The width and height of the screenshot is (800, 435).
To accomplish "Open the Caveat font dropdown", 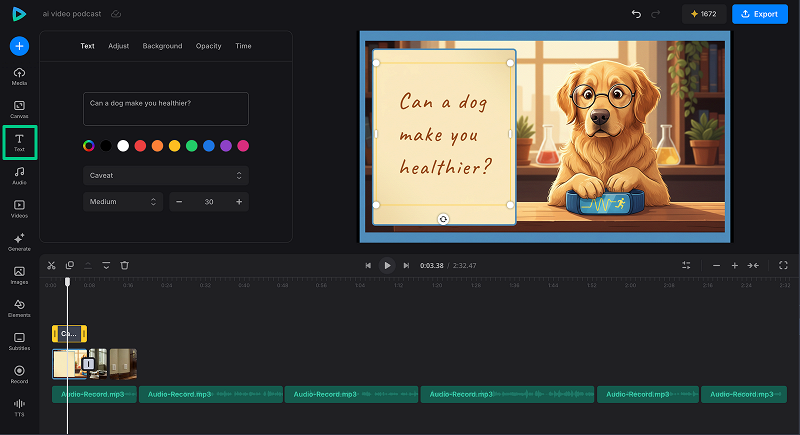I will (166, 175).
